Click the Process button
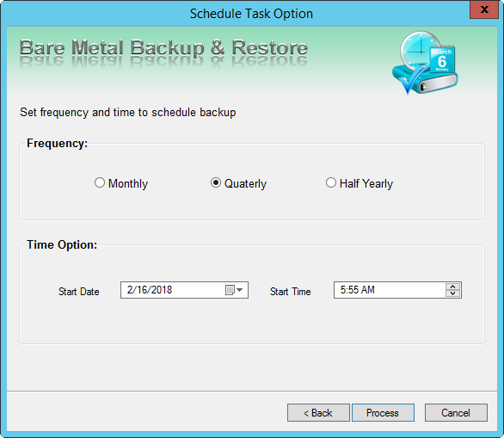 [383, 412]
